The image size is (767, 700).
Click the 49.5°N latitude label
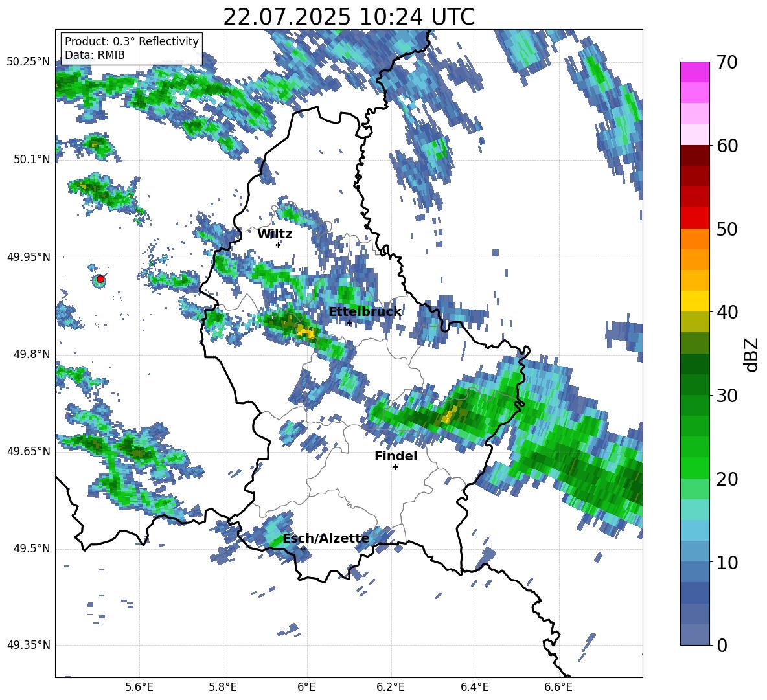pos(32,548)
